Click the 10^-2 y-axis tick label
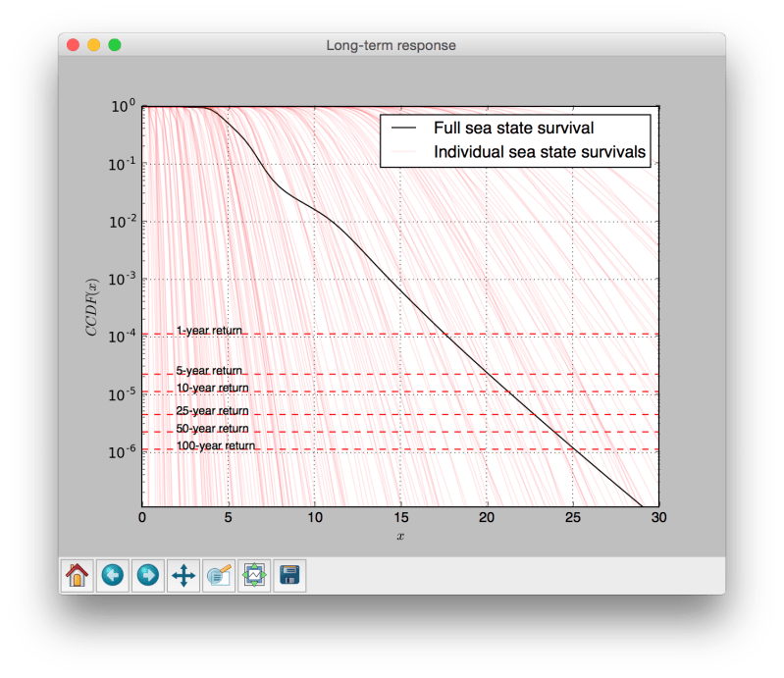 [123, 222]
